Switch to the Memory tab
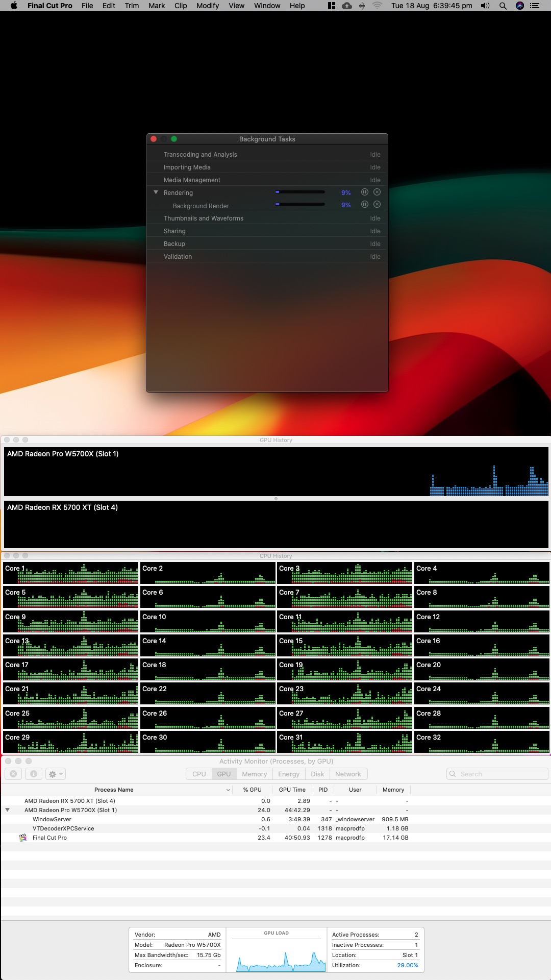Viewport: 551px width, 980px height. tap(255, 774)
